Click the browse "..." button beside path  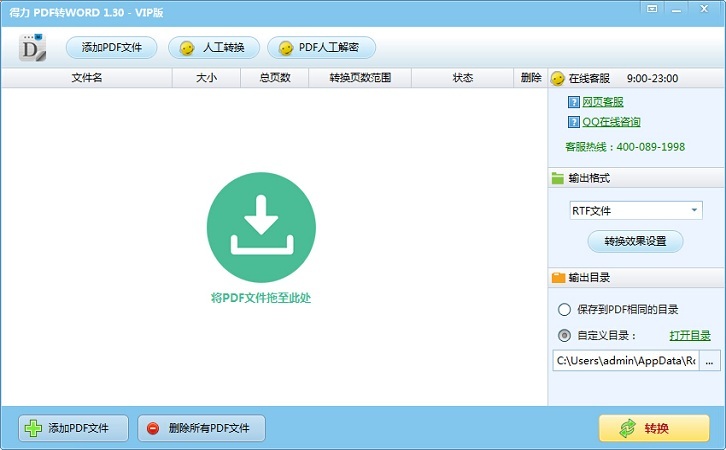[710, 360]
